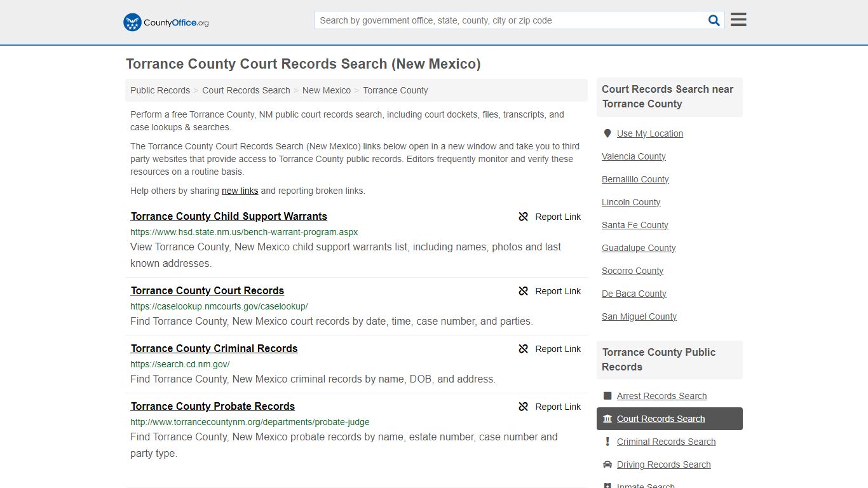Open the hamburger menu icon
The image size is (868, 488).
click(738, 20)
